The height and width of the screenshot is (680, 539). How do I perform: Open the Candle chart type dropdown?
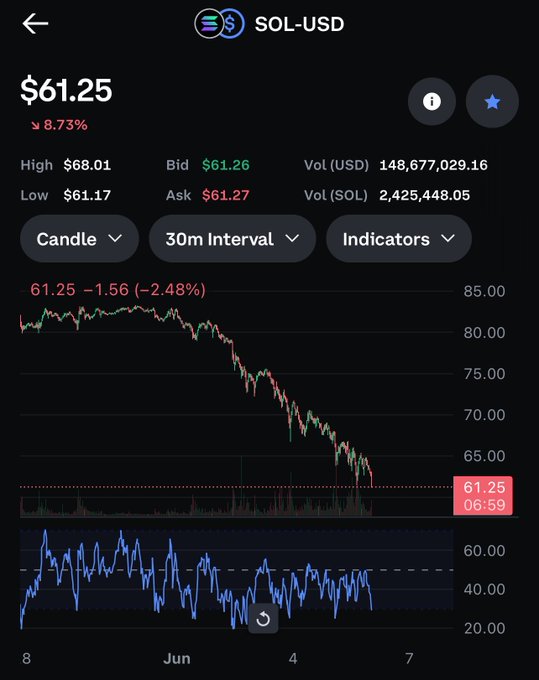(x=79, y=239)
